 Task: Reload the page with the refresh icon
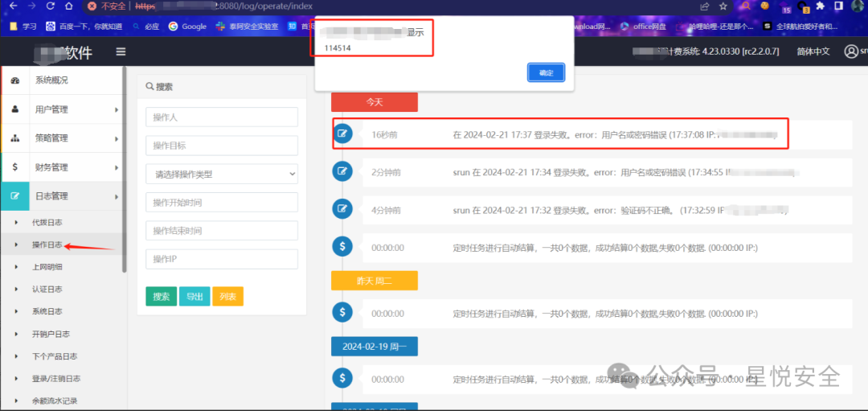51,6
